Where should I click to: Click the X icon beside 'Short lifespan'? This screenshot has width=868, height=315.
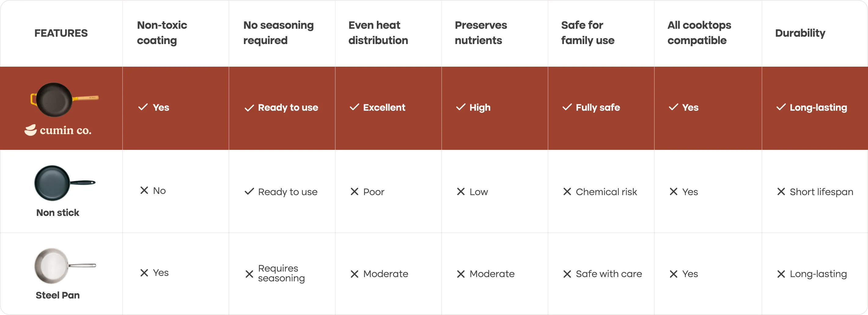tap(781, 191)
